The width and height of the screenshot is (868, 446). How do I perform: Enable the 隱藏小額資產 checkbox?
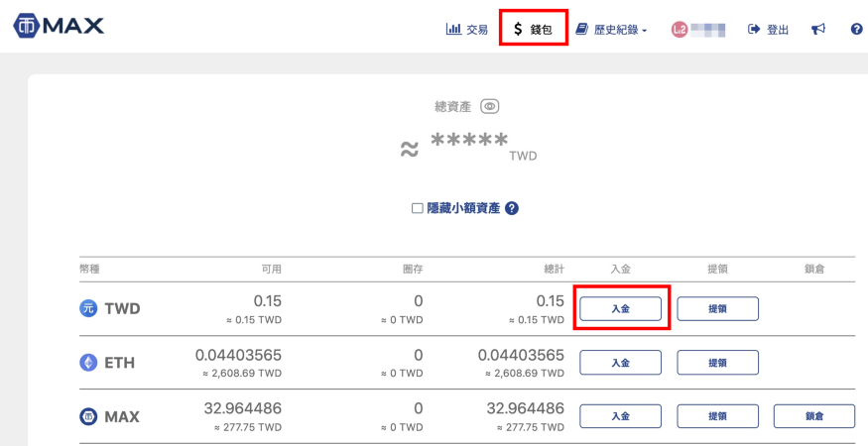(417, 208)
